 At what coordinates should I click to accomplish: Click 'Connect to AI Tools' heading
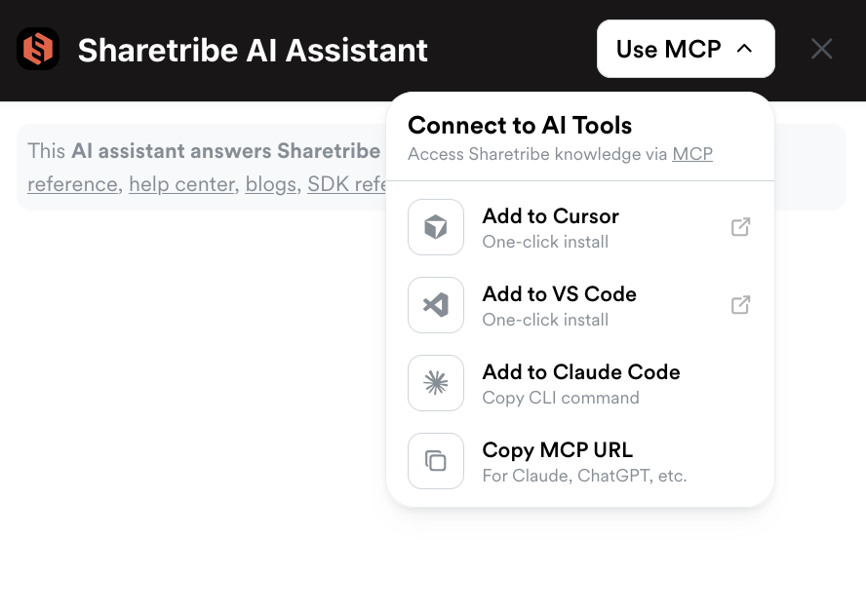(x=520, y=126)
